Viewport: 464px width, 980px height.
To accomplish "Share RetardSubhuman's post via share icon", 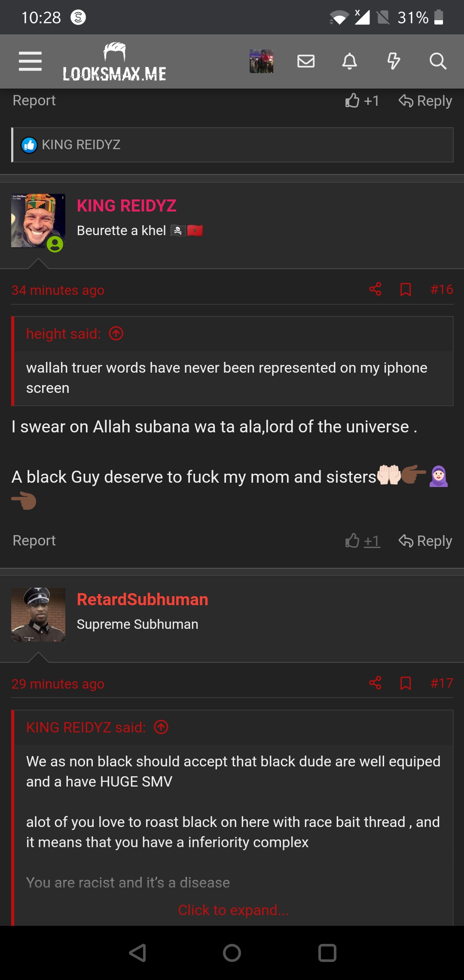I will pyautogui.click(x=375, y=683).
